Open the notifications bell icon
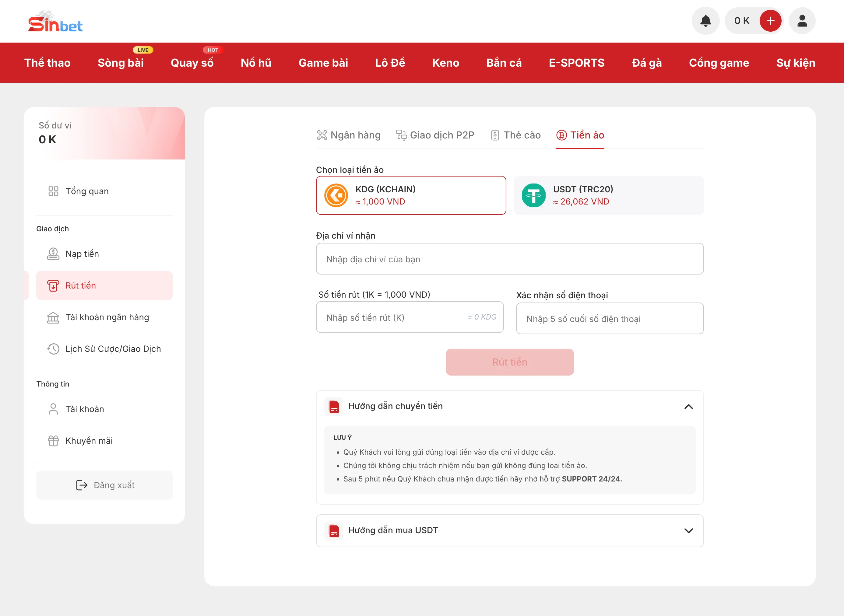The width and height of the screenshot is (844, 616). 706,21
